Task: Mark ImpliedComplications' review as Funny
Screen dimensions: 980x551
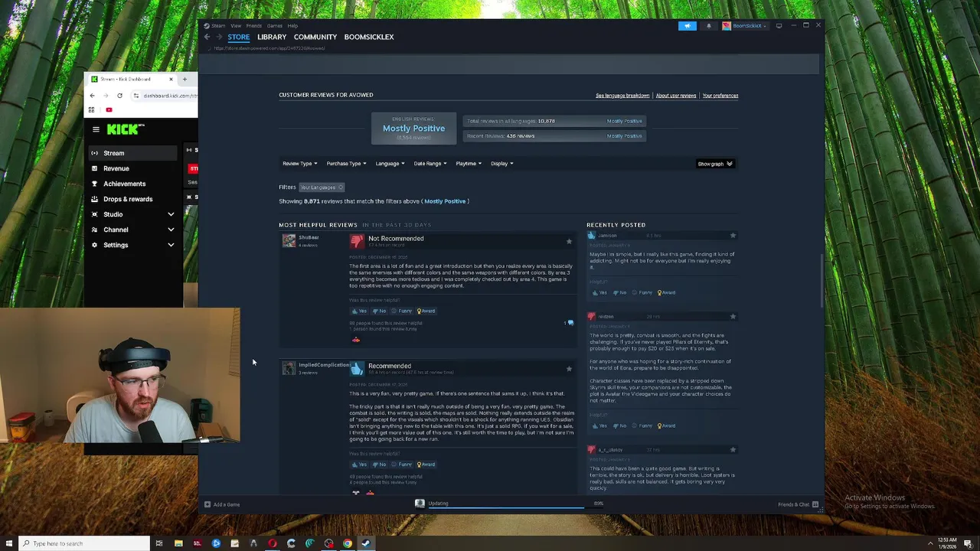Action: 401,465
